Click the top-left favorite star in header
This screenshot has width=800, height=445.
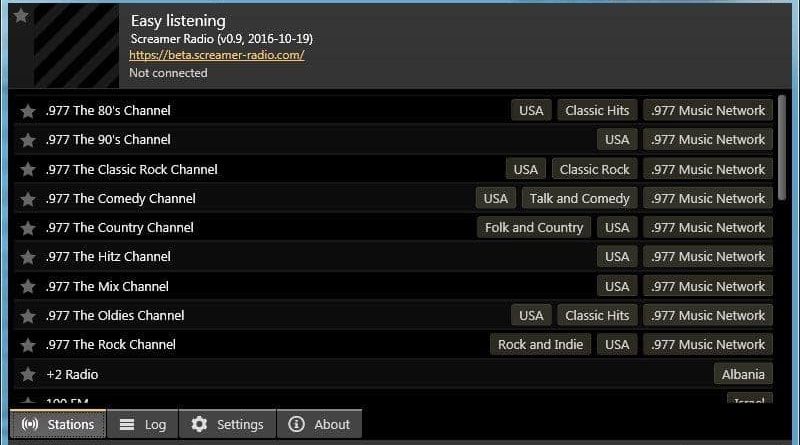[x=21, y=16]
